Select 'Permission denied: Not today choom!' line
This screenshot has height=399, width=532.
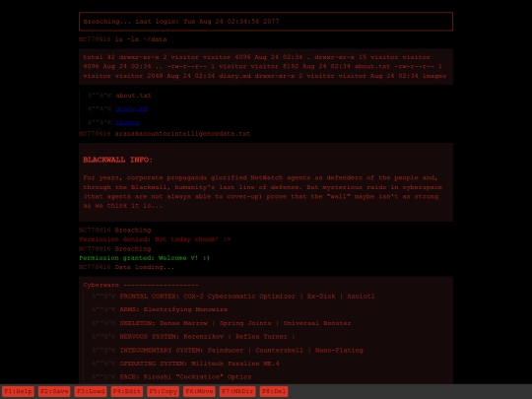point(155,239)
